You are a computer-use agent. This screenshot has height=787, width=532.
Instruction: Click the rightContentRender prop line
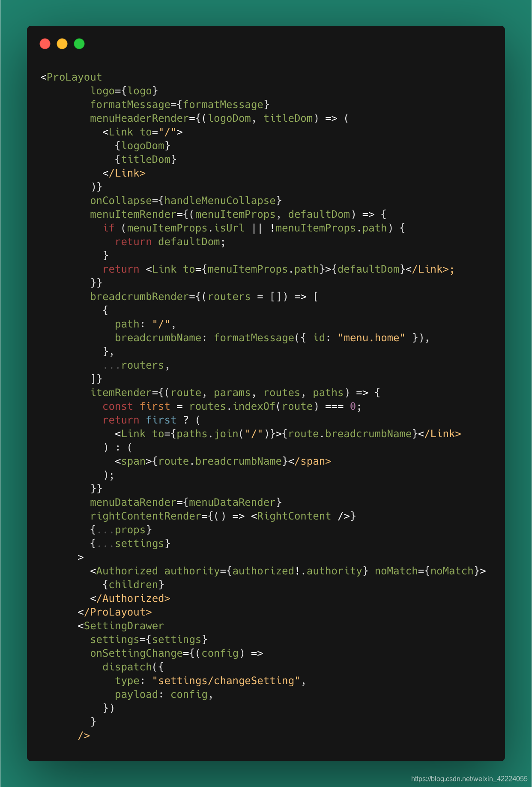click(x=223, y=516)
